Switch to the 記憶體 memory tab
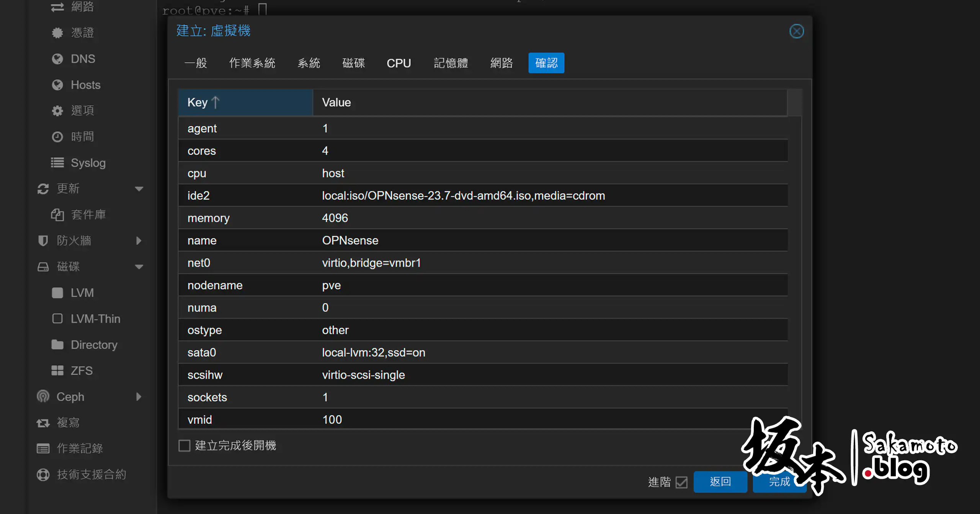The image size is (980, 514). (x=451, y=63)
